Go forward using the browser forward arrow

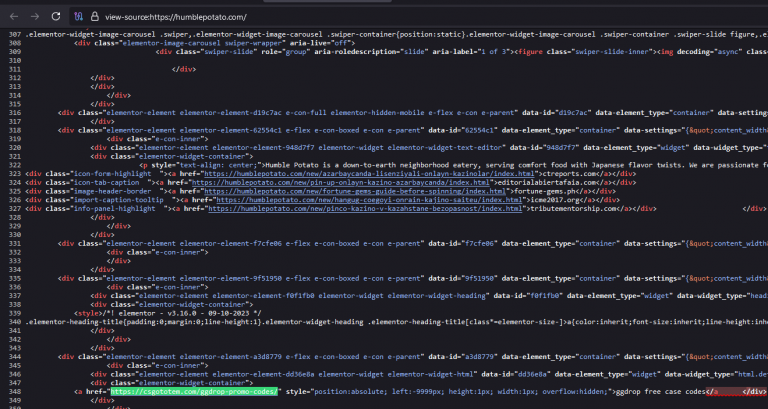(x=35, y=17)
